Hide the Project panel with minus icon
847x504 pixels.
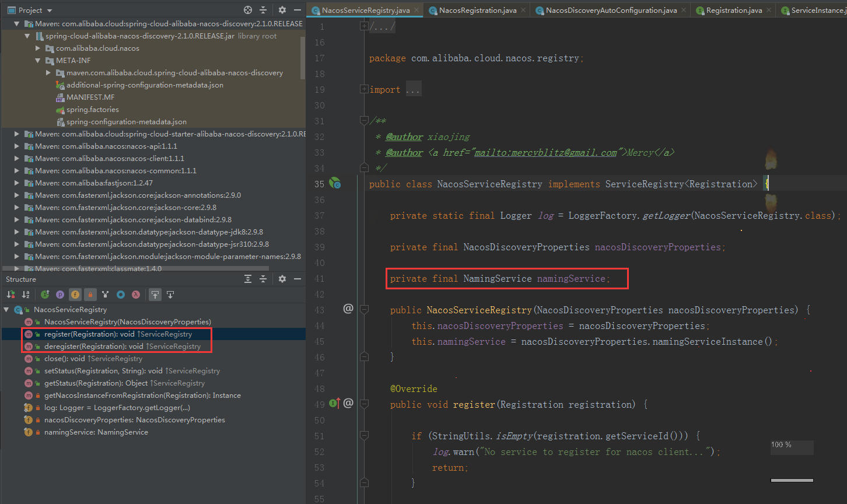click(297, 10)
